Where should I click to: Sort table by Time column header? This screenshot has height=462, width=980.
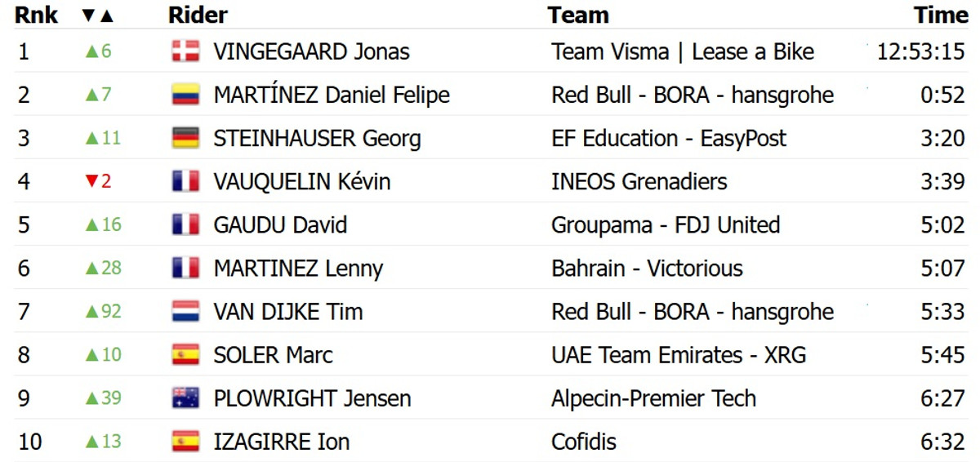[x=941, y=15]
